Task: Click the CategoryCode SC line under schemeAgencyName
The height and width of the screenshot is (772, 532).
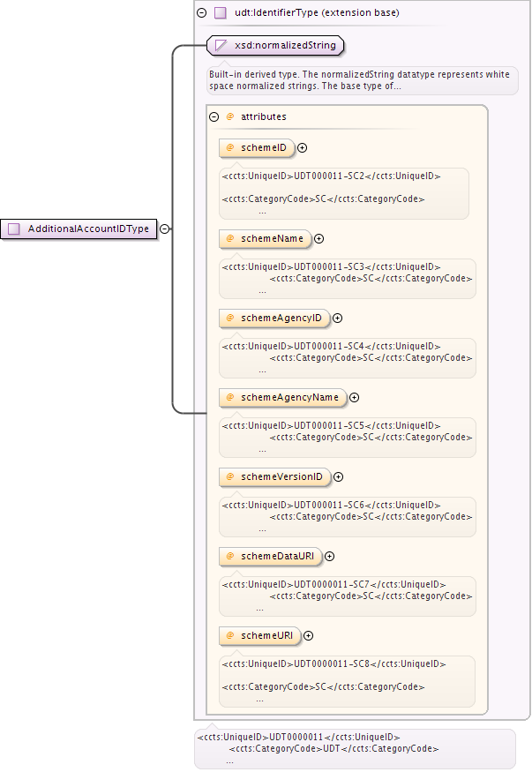Action: point(371,438)
